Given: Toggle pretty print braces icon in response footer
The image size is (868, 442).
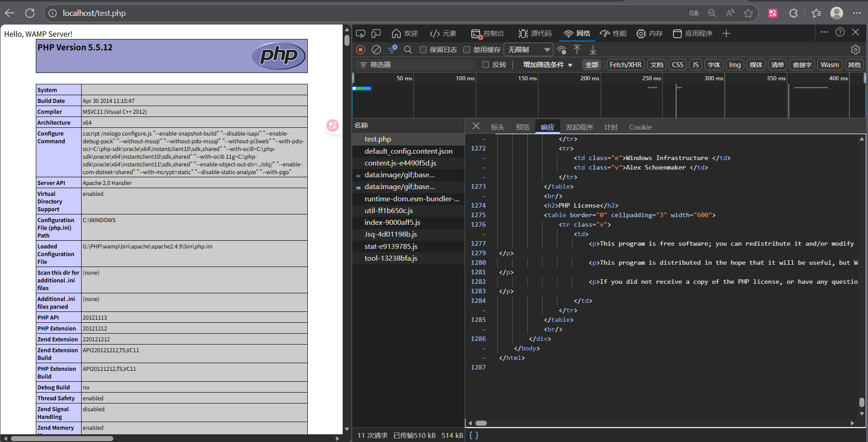Looking at the screenshot, I should [474, 435].
